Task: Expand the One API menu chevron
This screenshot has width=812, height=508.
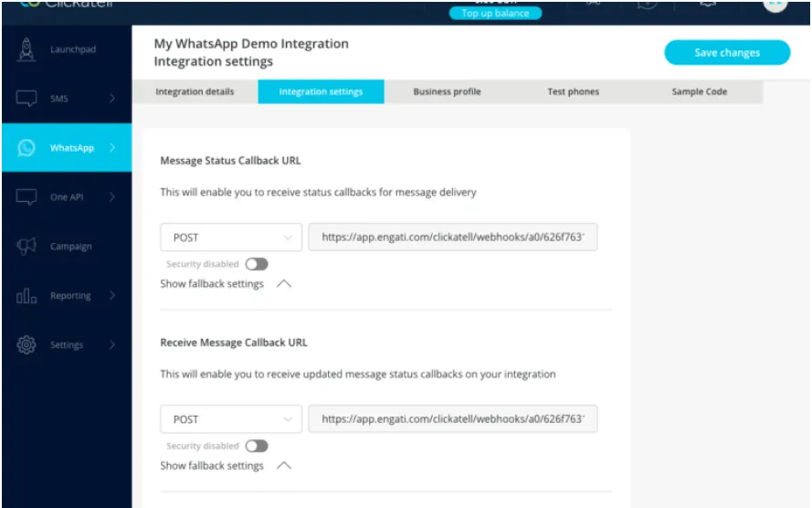Action: tap(112, 196)
